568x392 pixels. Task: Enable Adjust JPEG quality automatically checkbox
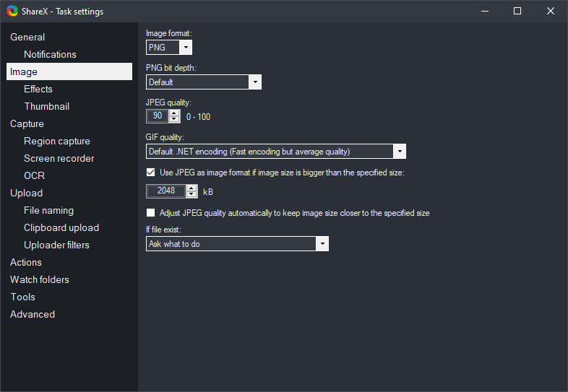click(x=151, y=213)
